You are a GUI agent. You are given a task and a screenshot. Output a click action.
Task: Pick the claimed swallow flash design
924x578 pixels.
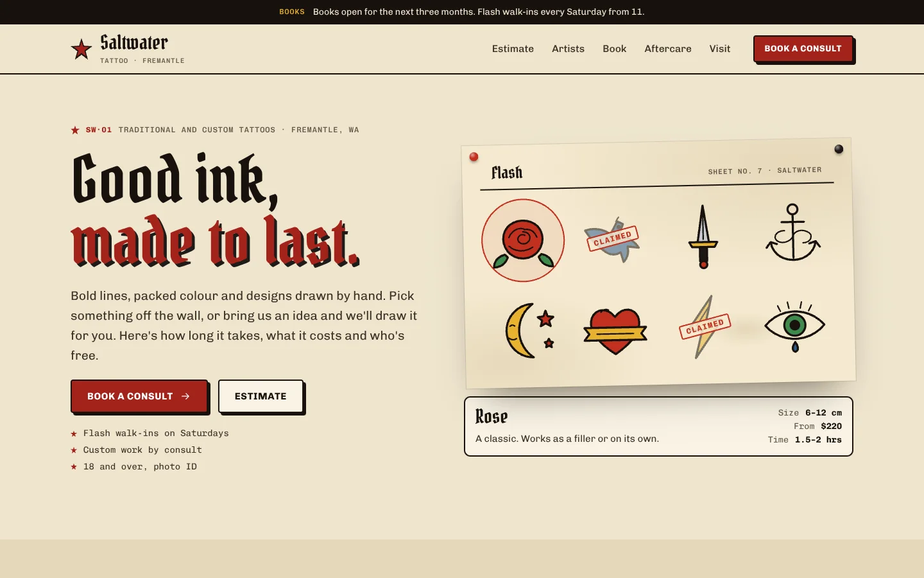click(613, 239)
